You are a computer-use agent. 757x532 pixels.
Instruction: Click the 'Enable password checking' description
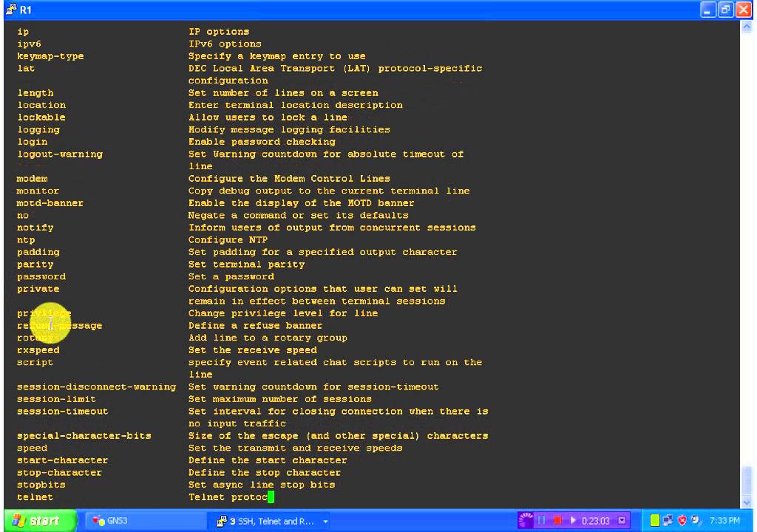(262, 142)
